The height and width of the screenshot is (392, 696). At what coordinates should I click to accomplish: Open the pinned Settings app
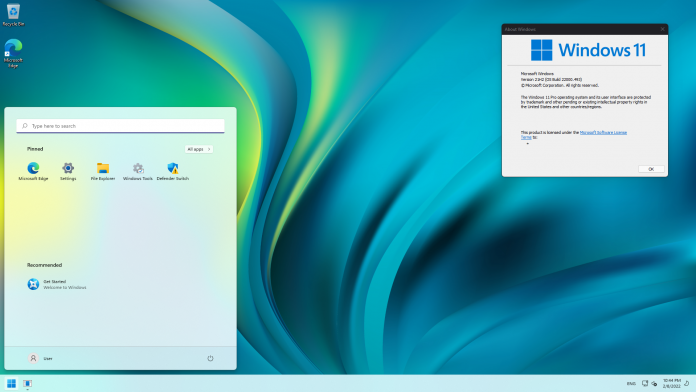coord(68,171)
